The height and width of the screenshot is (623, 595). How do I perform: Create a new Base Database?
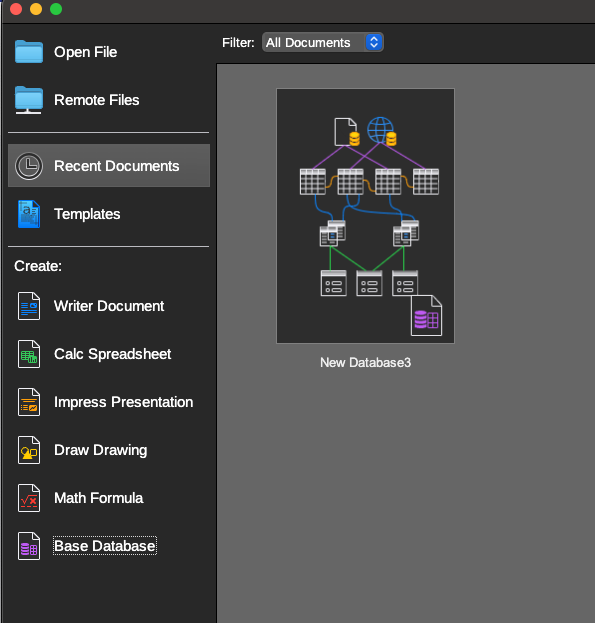click(x=105, y=546)
